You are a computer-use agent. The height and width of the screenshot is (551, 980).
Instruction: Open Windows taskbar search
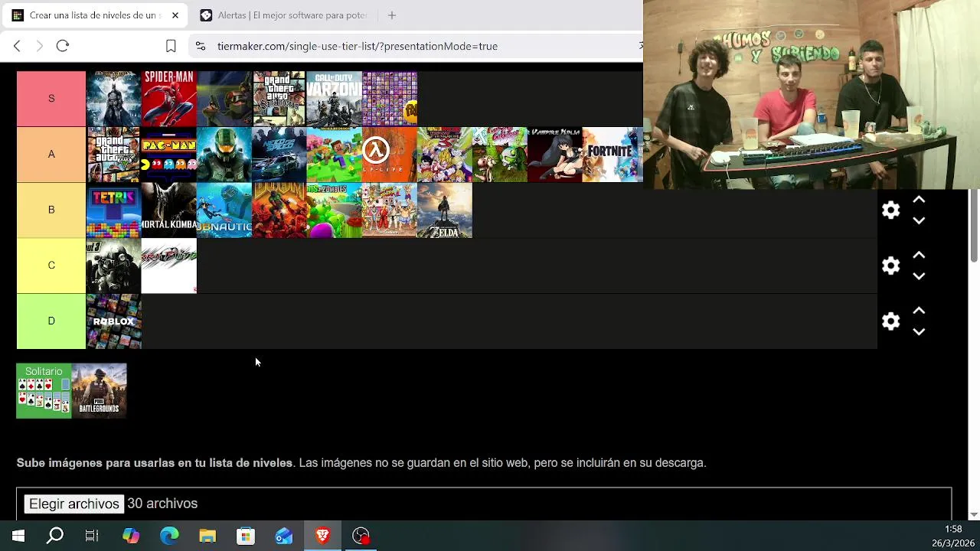coord(55,536)
